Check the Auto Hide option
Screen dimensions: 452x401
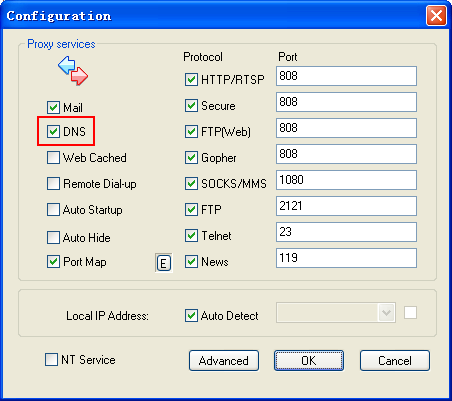53,238
